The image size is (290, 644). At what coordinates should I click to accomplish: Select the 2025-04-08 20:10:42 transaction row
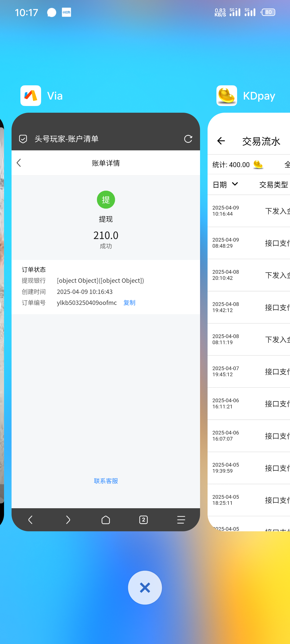click(x=249, y=275)
